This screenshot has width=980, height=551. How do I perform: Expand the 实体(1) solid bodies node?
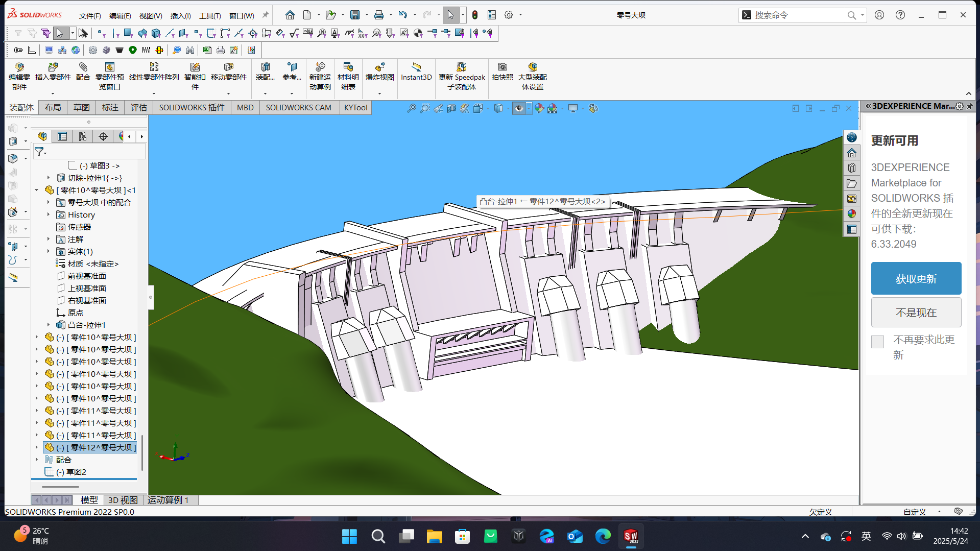pos(49,251)
